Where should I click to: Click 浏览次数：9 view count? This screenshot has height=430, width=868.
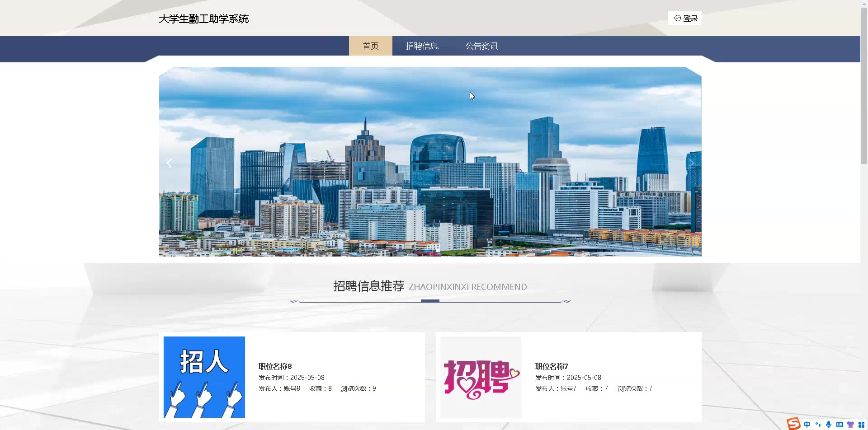click(359, 388)
